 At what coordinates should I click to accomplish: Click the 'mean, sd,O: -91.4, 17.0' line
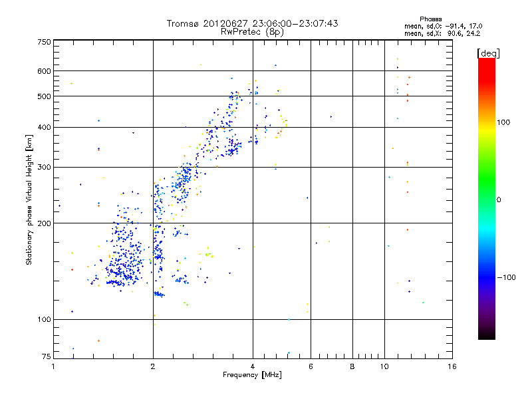443,26
